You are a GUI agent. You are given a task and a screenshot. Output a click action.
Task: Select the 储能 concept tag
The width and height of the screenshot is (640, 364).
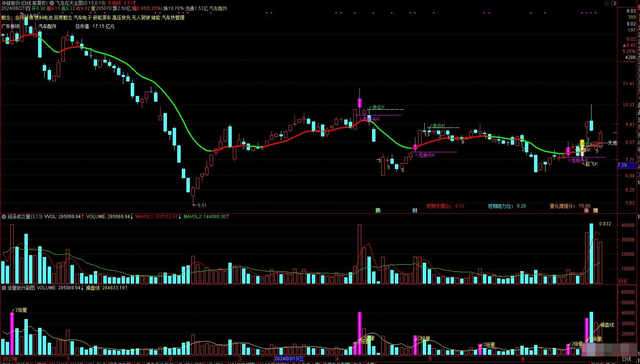156,18
